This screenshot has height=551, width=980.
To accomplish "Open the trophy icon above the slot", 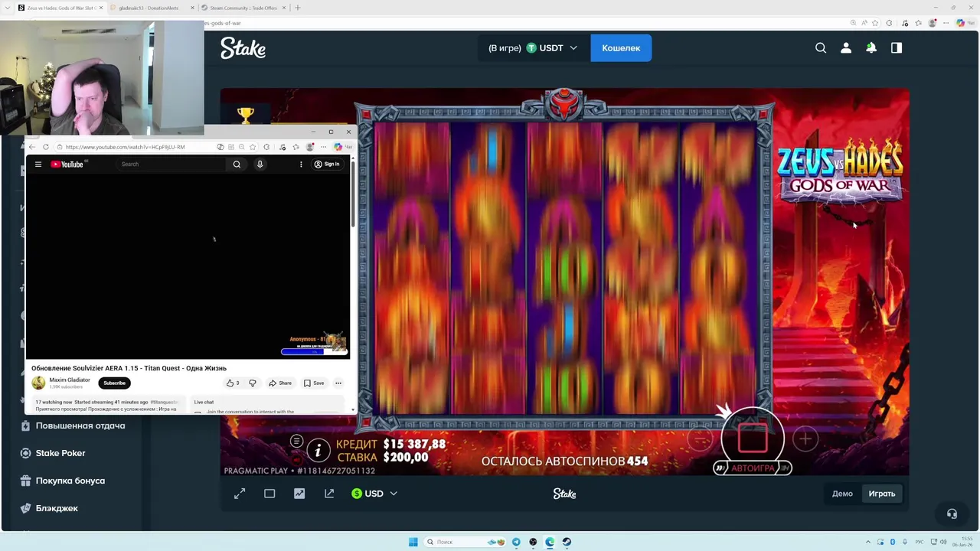I will (246, 115).
